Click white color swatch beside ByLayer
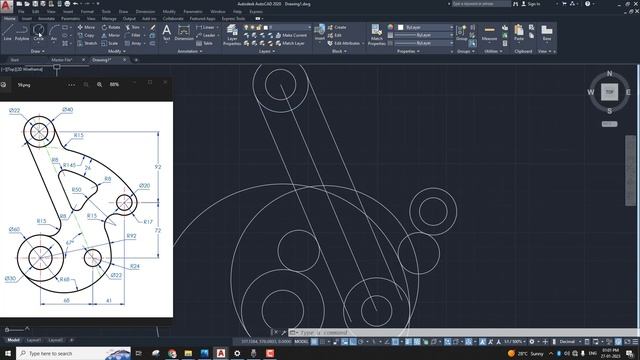640x360 pixels. (x=400, y=27)
